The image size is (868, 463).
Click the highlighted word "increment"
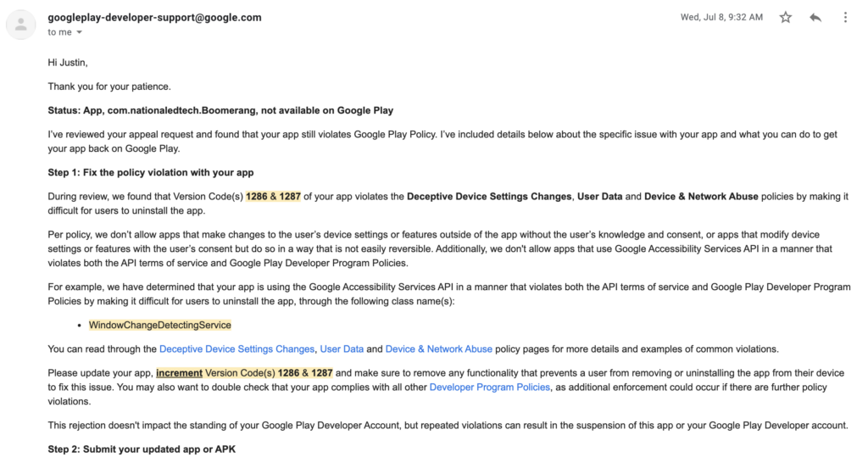(179, 373)
